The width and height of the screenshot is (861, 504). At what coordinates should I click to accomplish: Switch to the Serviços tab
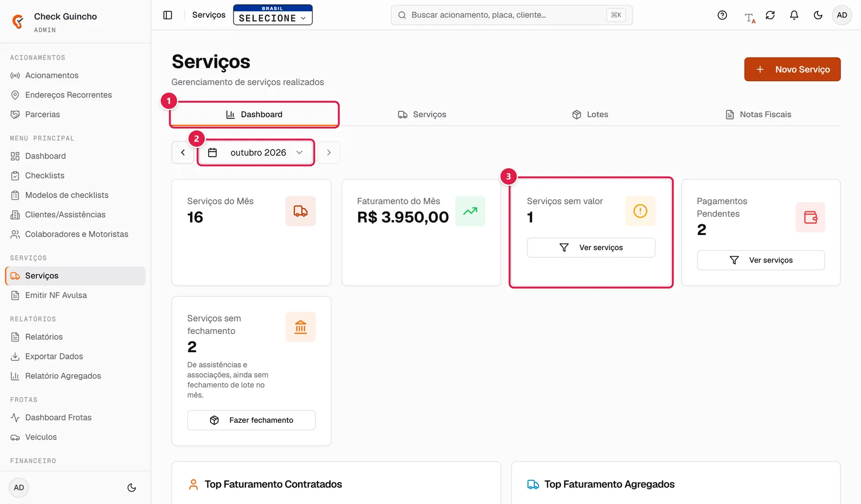422,115
